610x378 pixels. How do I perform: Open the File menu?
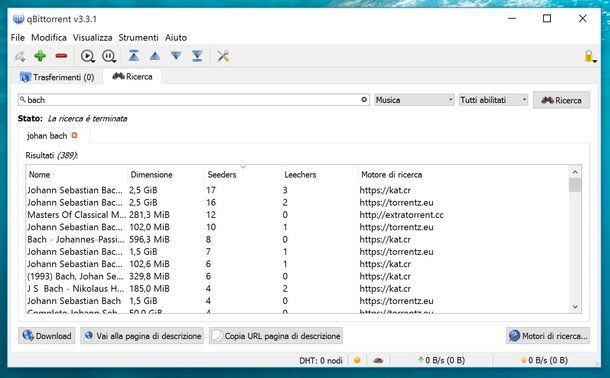coord(18,38)
